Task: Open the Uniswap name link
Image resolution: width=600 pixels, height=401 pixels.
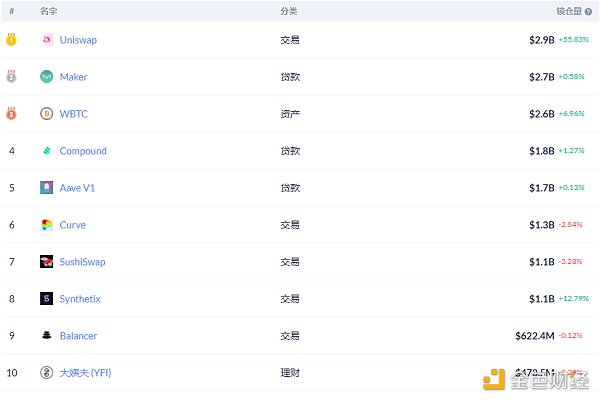Action: tap(78, 40)
